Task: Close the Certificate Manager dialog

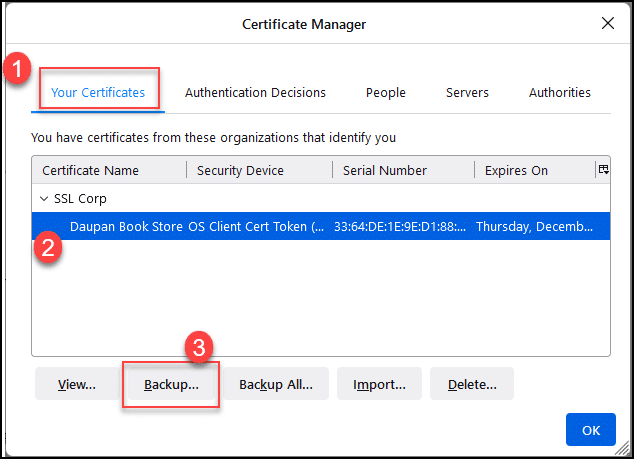Action: [x=606, y=24]
